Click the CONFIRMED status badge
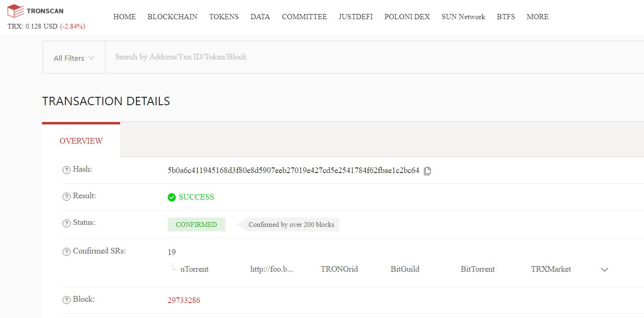The image size is (644, 318). (196, 224)
